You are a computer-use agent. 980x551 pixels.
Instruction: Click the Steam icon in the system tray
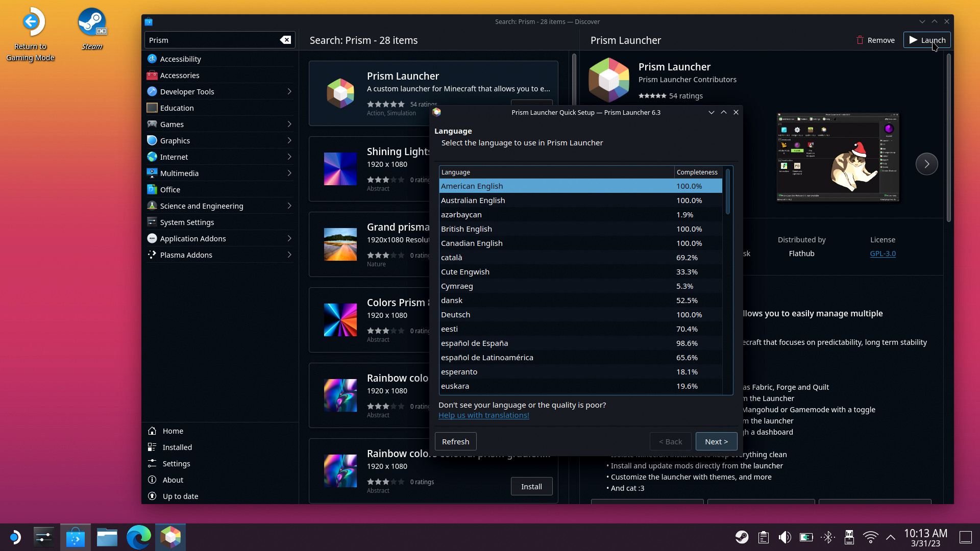pyautogui.click(x=742, y=537)
